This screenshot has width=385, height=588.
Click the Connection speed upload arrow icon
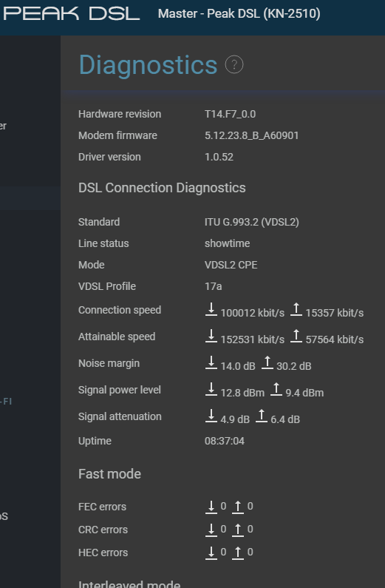(296, 309)
